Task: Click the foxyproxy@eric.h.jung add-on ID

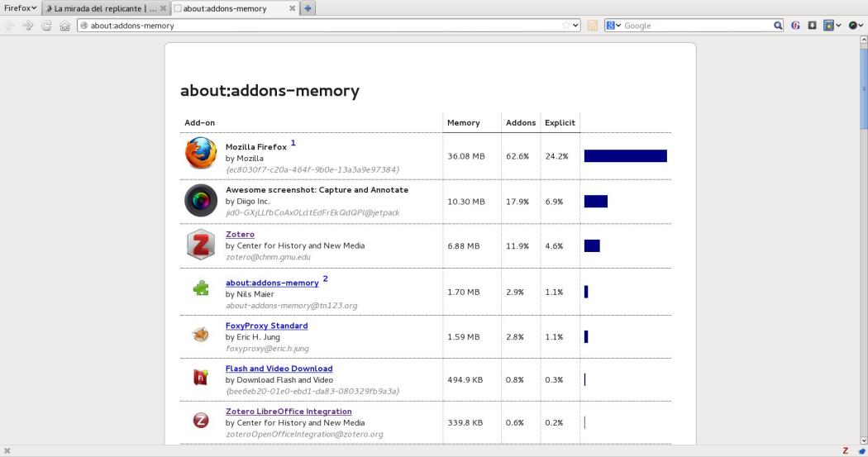Action: [267, 349]
